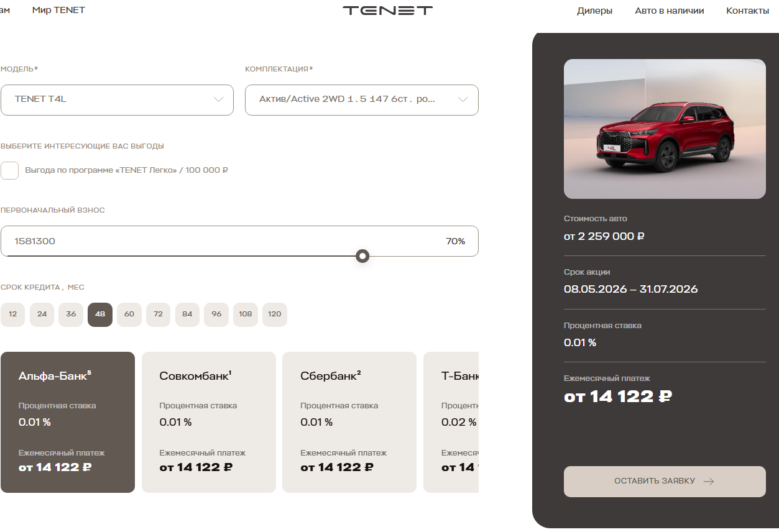779x532 pixels.
Task: Select 60 months loan term
Action: click(x=129, y=314)
